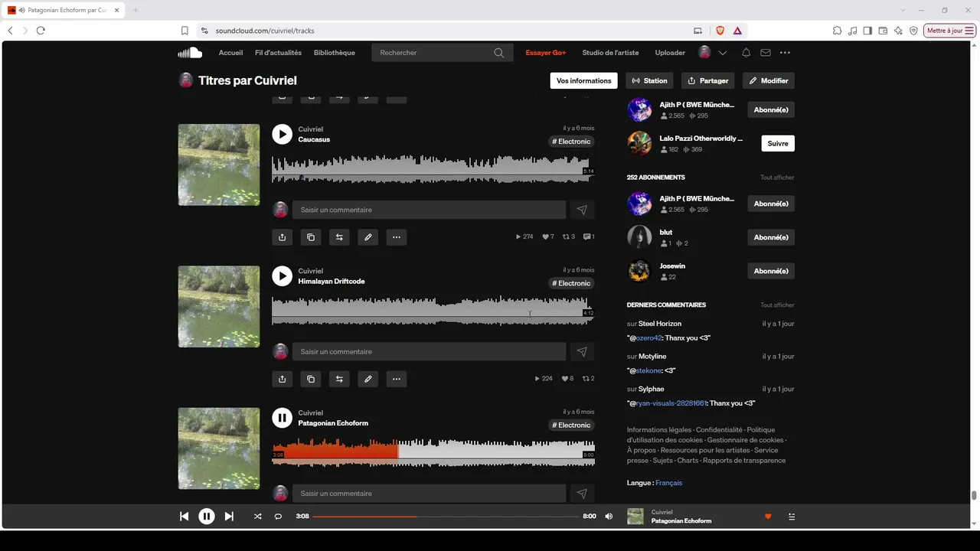Viewport: 980px width, 551px height.
Task: Click the pencil edit icon under Caucasus
Action: pyautogui.click(x=368, y=237)
